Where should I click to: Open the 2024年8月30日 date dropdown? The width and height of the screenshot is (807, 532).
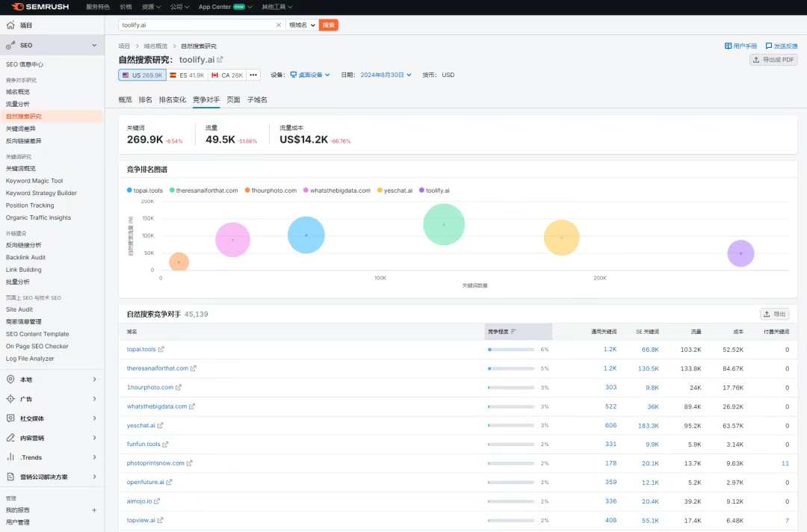(x=386, y=75)
